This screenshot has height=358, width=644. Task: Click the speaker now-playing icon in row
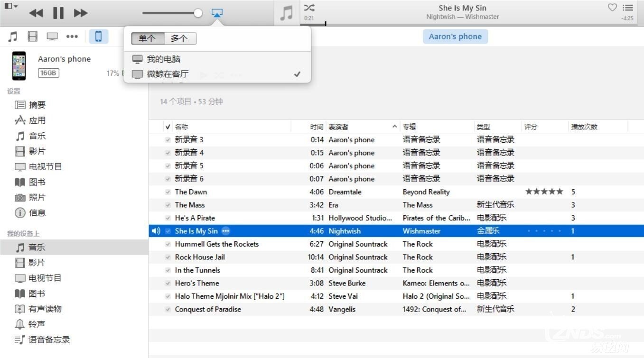click(x=156, y=231)
